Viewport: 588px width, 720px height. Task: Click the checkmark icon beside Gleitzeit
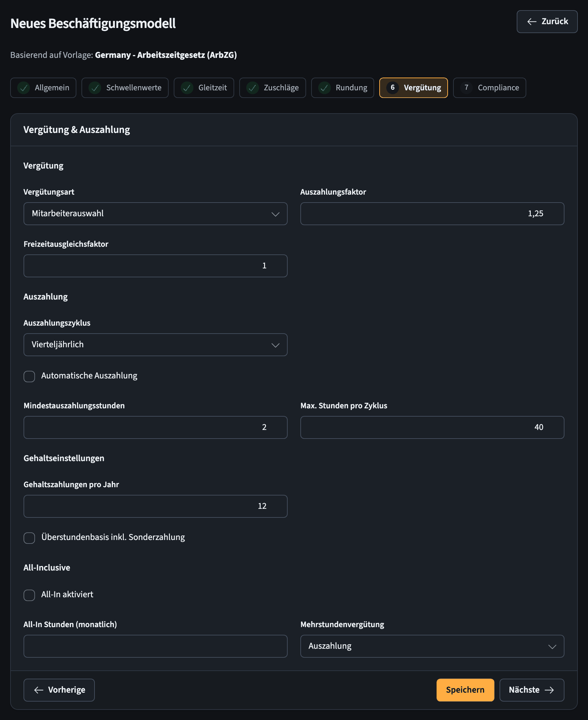pos(187,88)
